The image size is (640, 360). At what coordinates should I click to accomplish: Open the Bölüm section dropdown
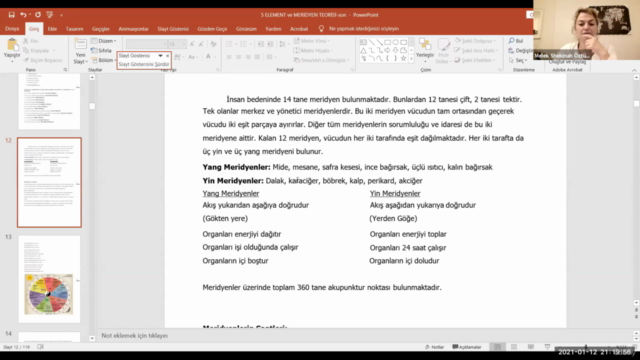tap(103, 60)
